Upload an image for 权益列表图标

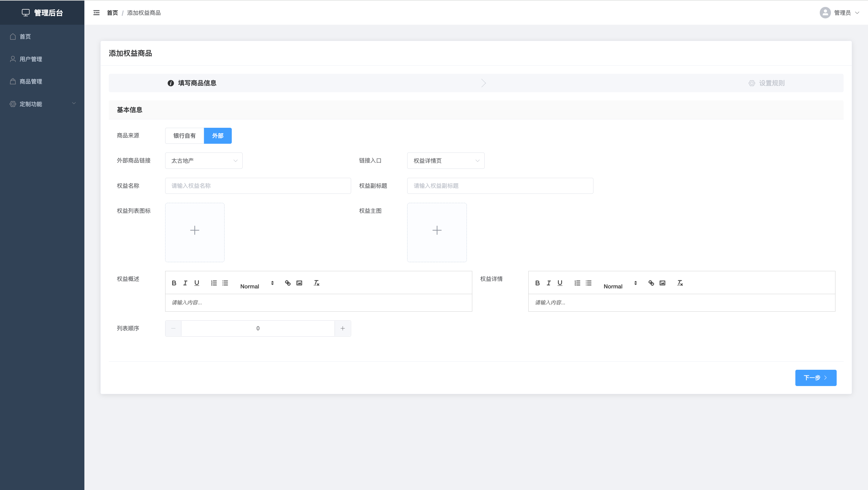click(x=195, y=232)
